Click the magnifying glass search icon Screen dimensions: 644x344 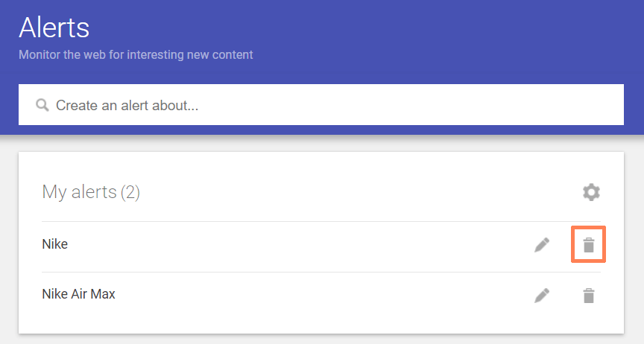pyautogui.click(x=42, y=105)
